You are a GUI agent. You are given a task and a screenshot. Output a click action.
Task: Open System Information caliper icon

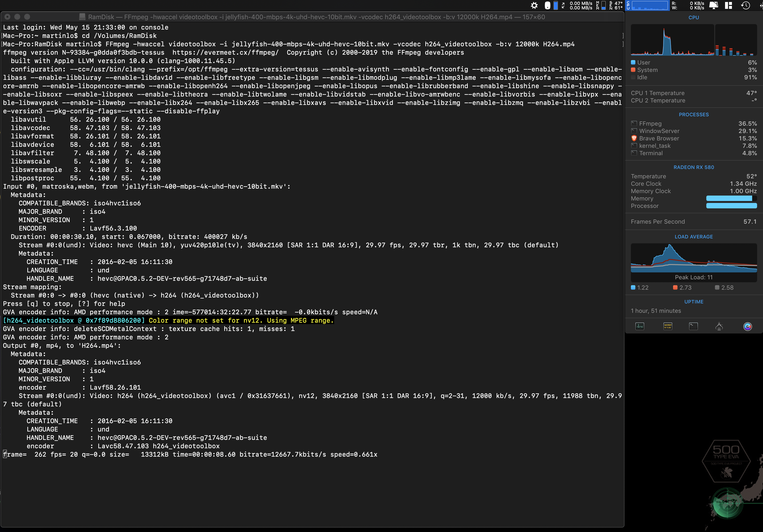tap(719, 326)
